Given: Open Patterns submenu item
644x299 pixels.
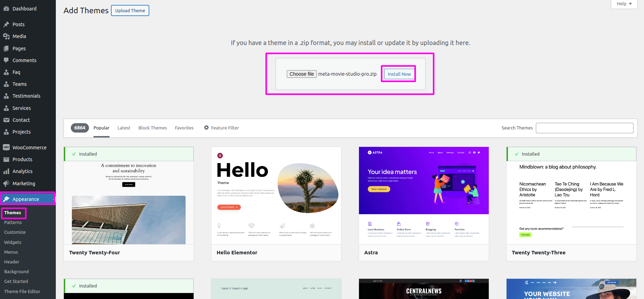Looking at the screenshot, I should pyautogui.click(x=13, y=223).
